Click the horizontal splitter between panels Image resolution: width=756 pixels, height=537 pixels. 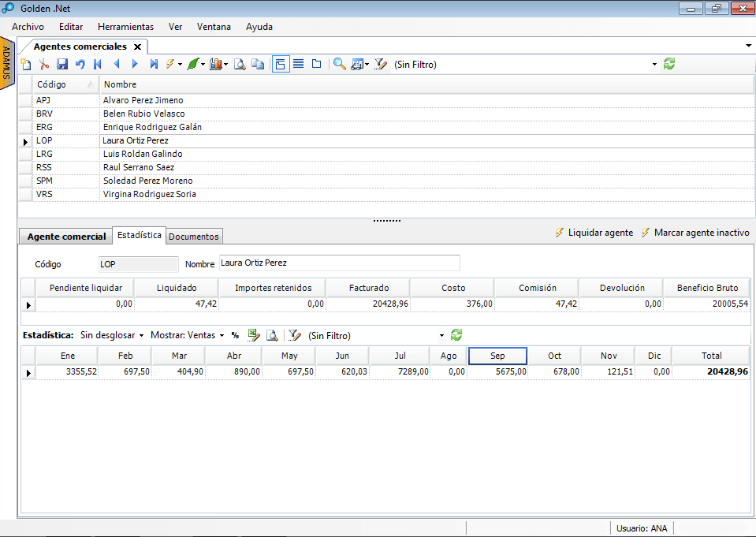(386, 221)
